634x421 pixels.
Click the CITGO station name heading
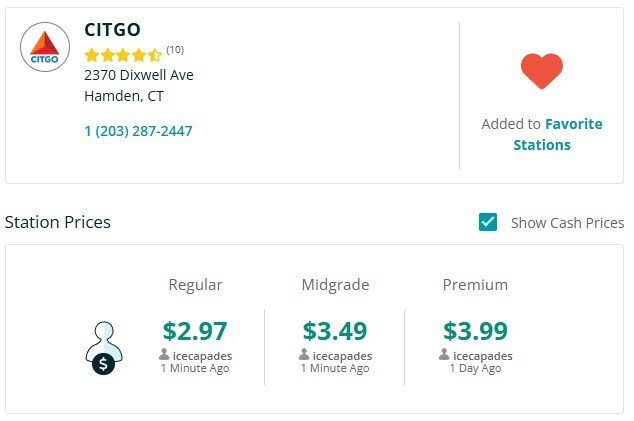[112, 30]
